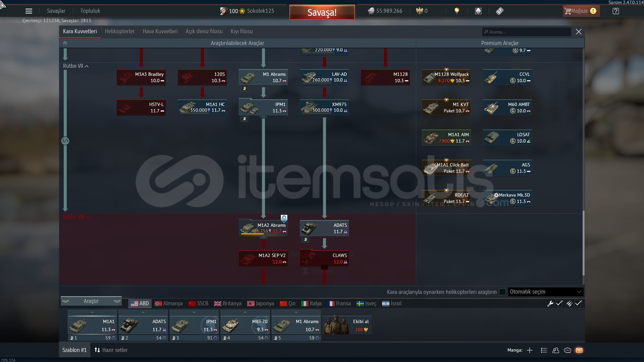
Task: Enable helicopter research while playing ground vehicles
Action: (502, 292)
